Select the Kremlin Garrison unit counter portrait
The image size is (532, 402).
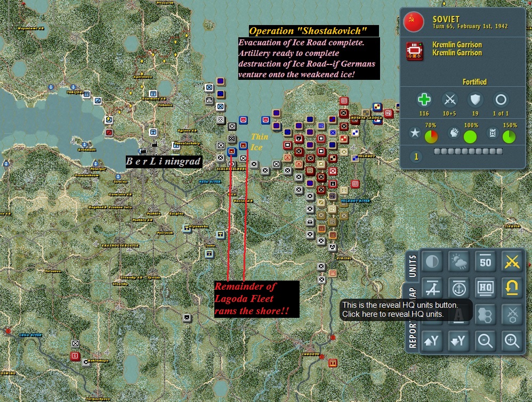click(414, 52)
